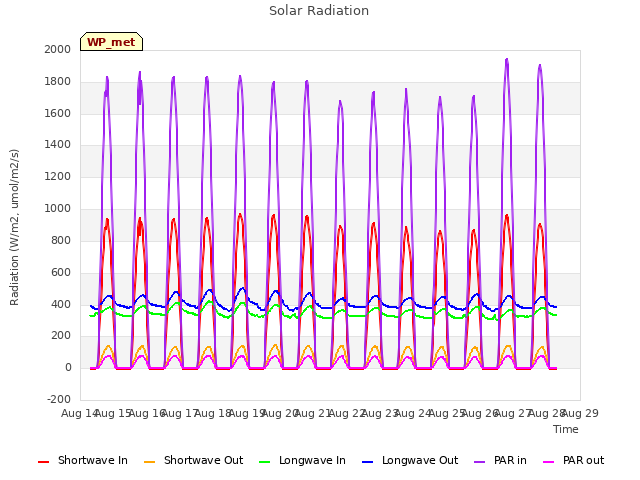Screen dimensions: 640x480
Task: Click the 1400 y-axis tick label
Action: coord(58,144)
